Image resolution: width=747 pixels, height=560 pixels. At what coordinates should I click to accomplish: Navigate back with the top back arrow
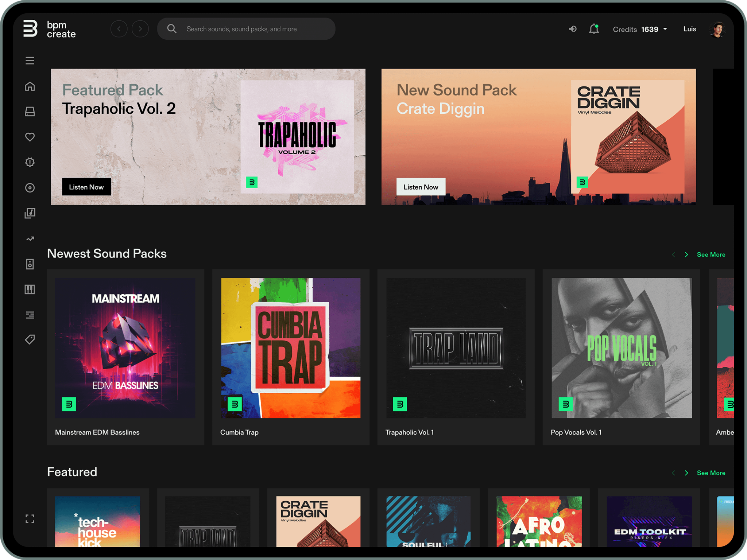coord(119,29)
